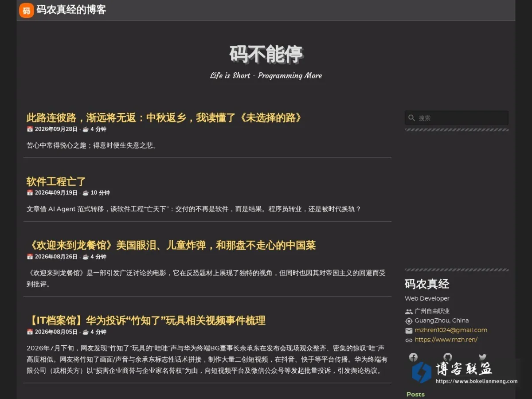
Task: Click the calendar icon beside 2026年08月05日
Action: pos(30,332)
